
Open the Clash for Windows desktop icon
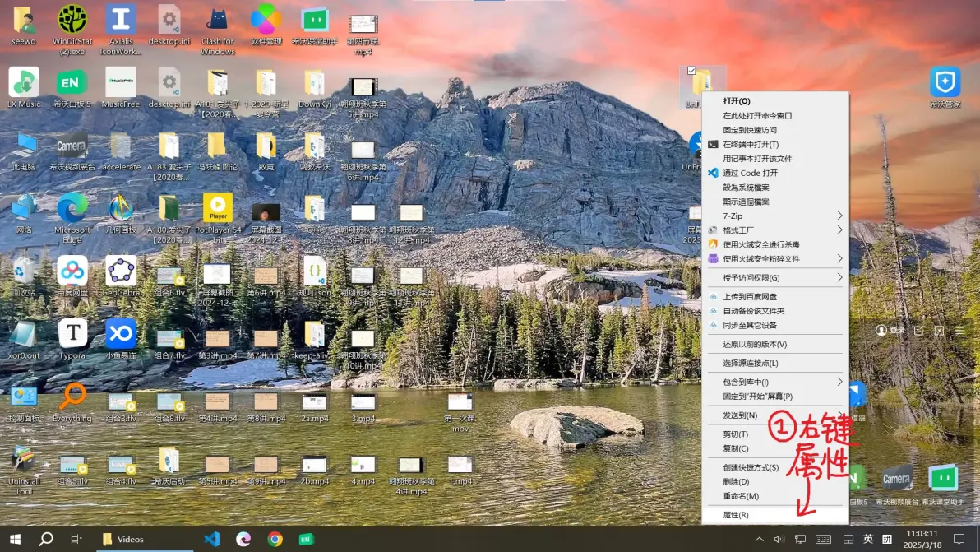pyautogui.click(x=217, y=20)
